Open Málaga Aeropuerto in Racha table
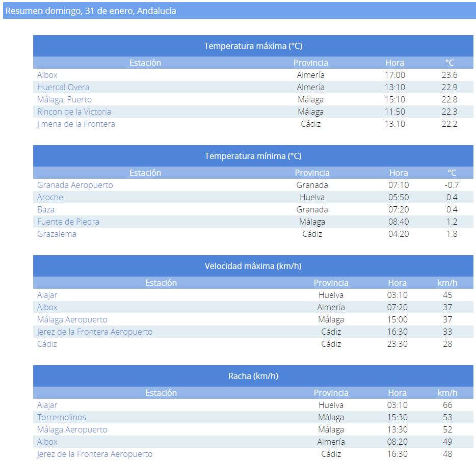The width and height of the screenshot is (476, 462). tap(72, 429)
